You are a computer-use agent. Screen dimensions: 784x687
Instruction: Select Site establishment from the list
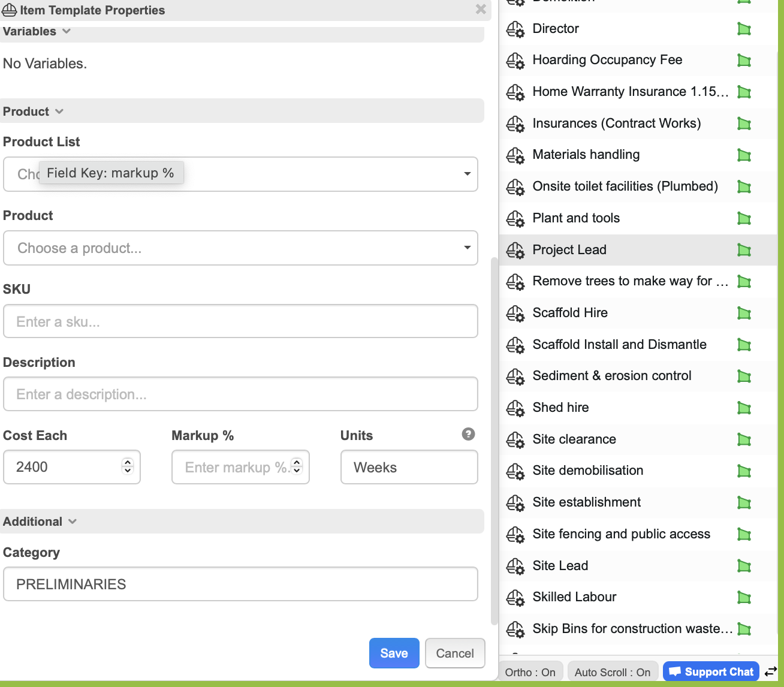[x=586, y=502]
